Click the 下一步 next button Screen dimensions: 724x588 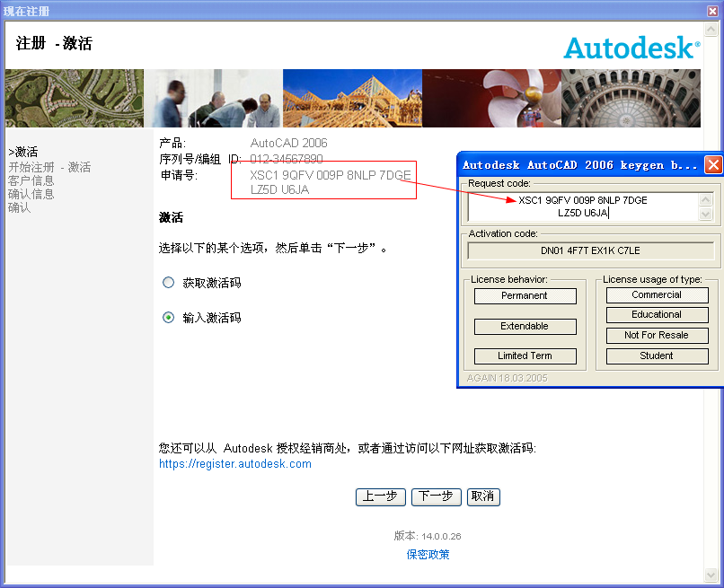[x=437, y=496]
